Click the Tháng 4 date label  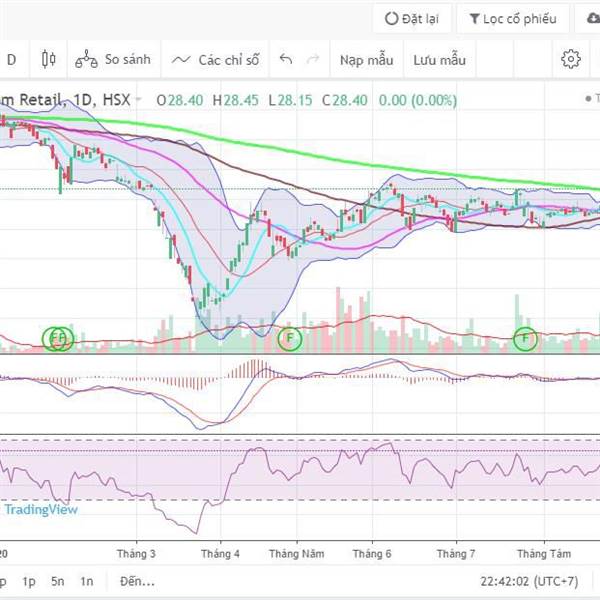tap(220, 554)
